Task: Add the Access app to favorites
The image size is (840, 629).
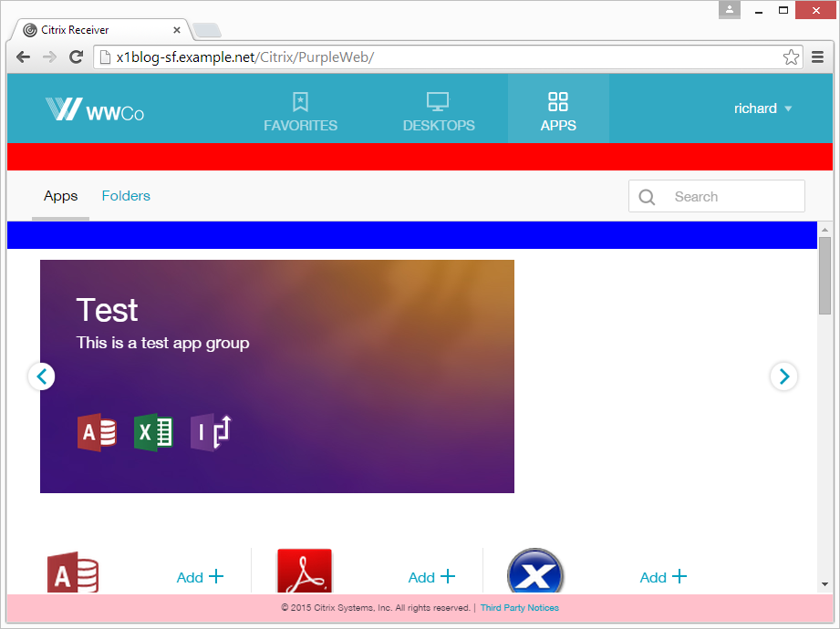Action: pyautogui.click(x=201, y=577)
